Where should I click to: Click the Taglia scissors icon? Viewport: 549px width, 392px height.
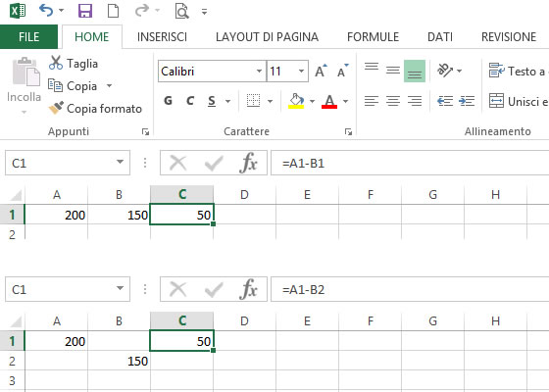[x=56, y=63]
